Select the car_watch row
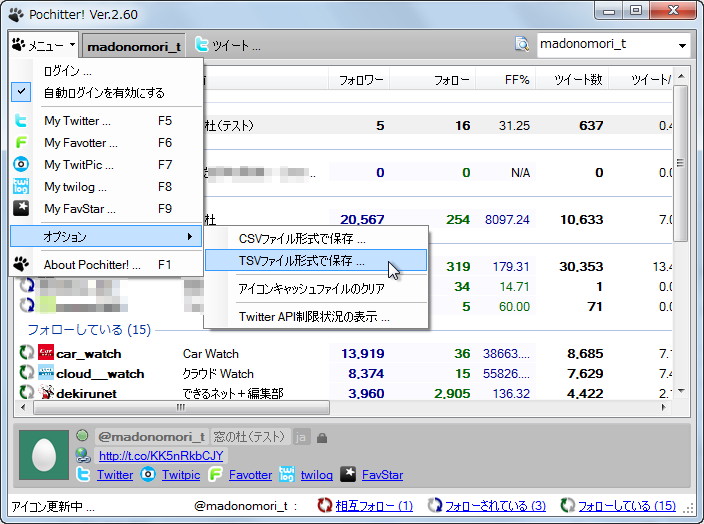The width and height of the screenshot is (704, 524). pos(343,354)
